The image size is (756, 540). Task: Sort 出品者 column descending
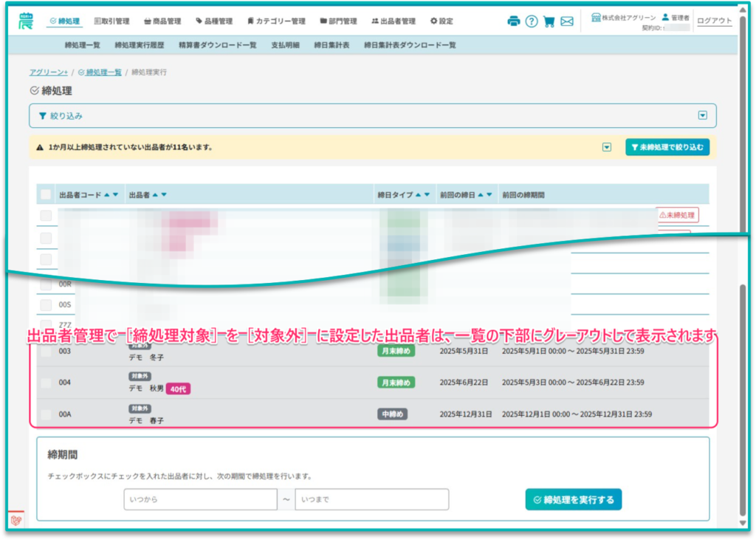(x=164, y=194)
